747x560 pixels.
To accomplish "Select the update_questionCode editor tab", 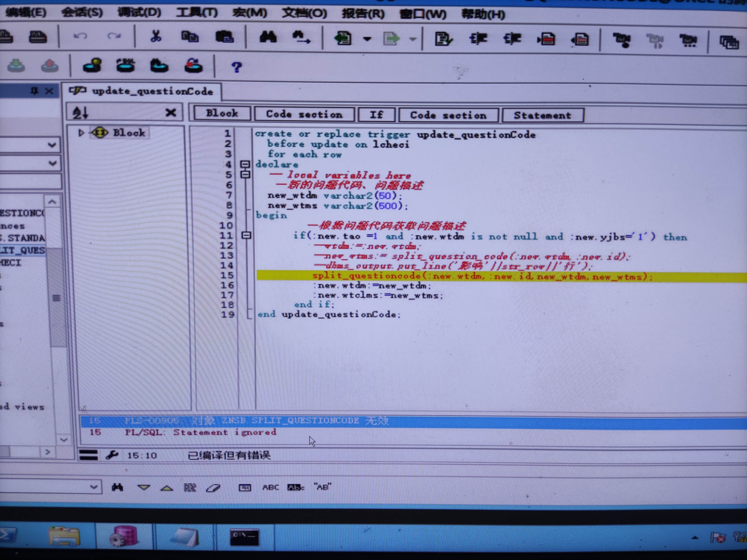I will point(142,91).
